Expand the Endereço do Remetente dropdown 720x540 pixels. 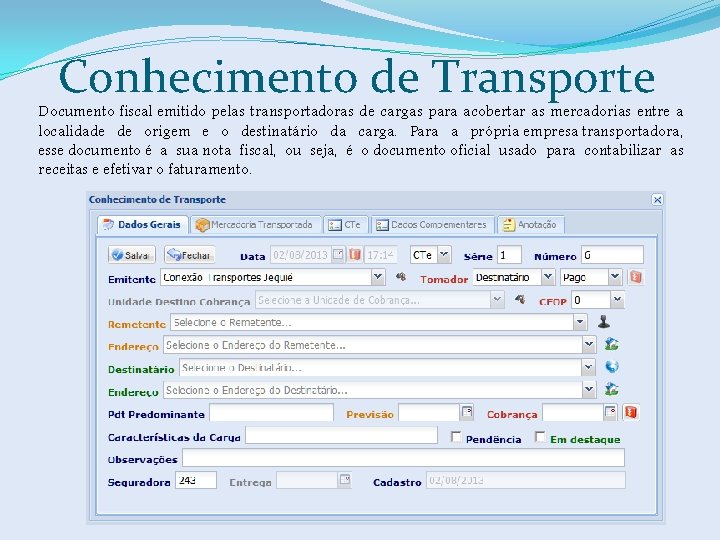point(589,344)
